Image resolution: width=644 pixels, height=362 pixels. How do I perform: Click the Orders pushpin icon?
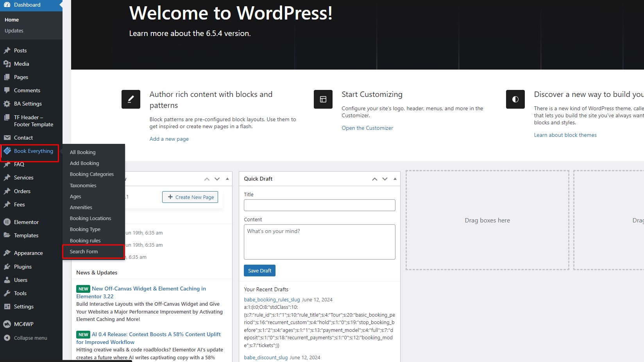coord(7,191)
